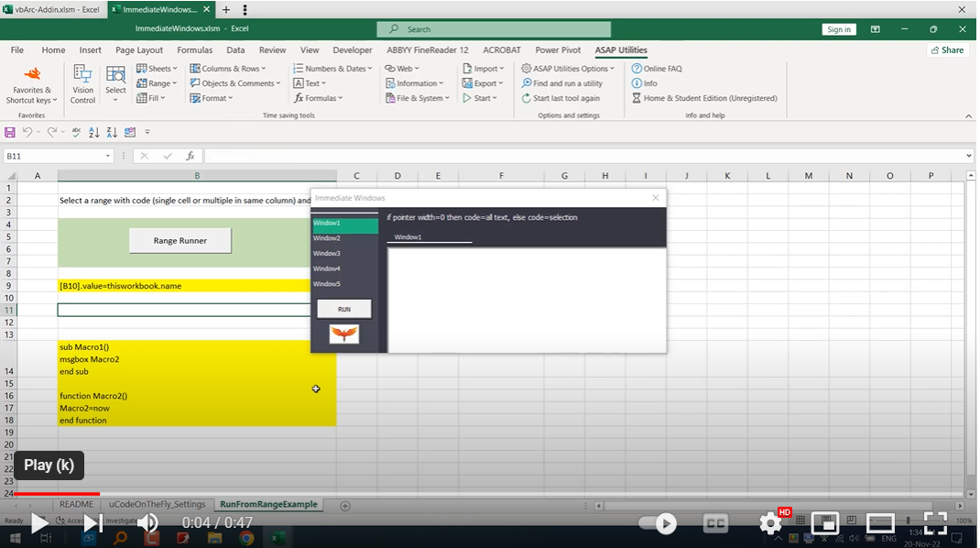Expand the Fill menu
The width and height of the screenshot is (980, 548).
151,97
